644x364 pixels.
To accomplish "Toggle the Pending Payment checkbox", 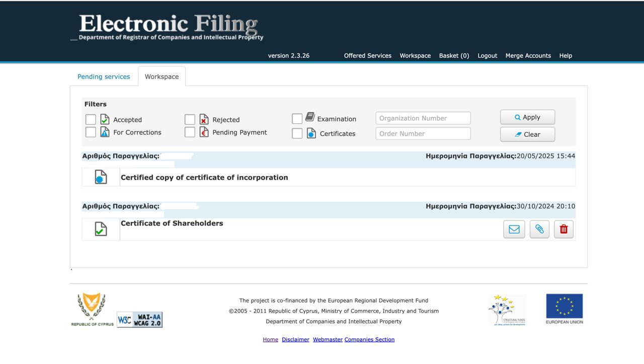I will coord(190,132).
